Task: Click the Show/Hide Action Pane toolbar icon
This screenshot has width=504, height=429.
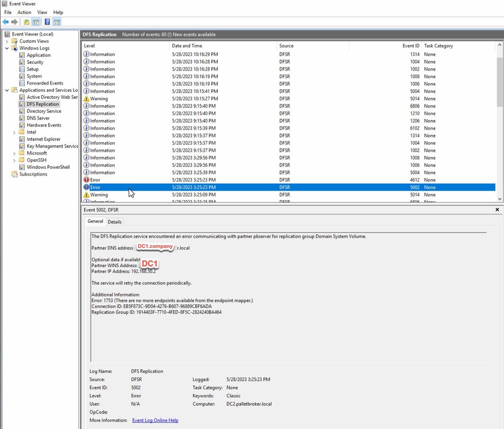Action: pos(57,22)
